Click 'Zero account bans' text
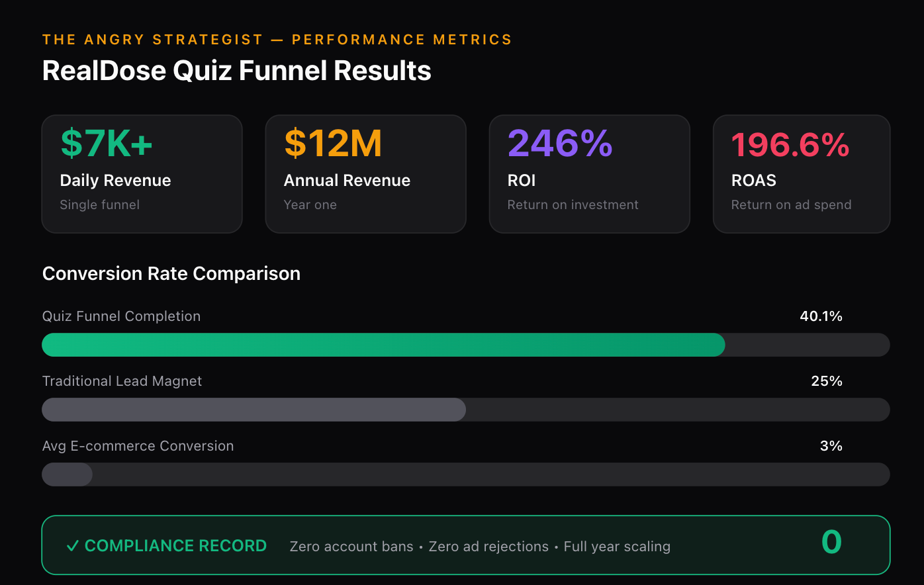This screenshot has width=924, height=585. pos(351,547)
